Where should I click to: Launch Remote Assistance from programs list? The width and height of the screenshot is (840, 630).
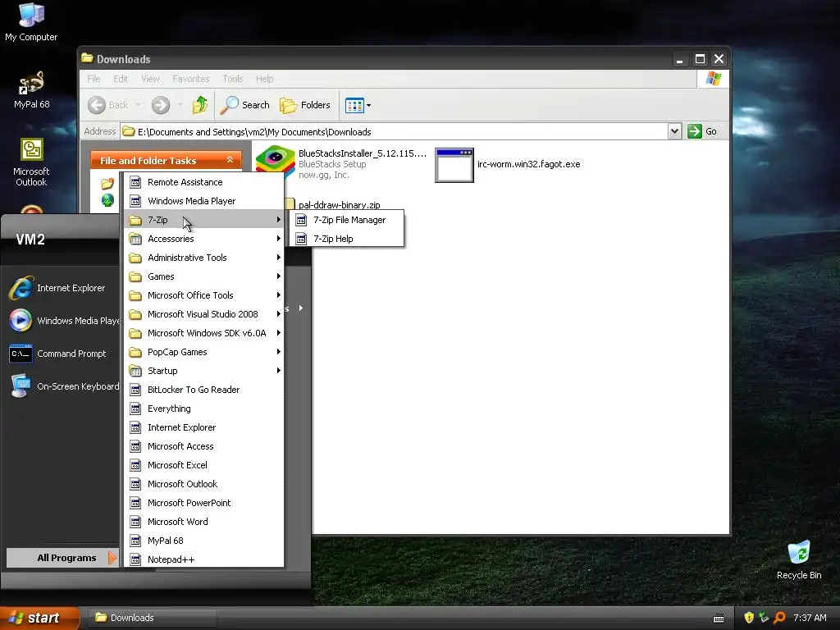[x=204, y=182]
